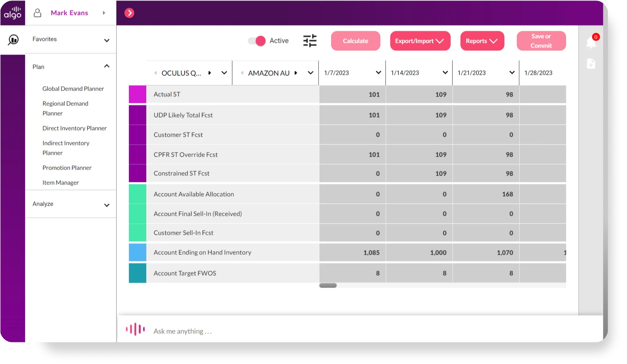Image resolution: width=627 pixels, height=364 pixels.
Task: Click the add document icon
Action: (x=591, y=64)
